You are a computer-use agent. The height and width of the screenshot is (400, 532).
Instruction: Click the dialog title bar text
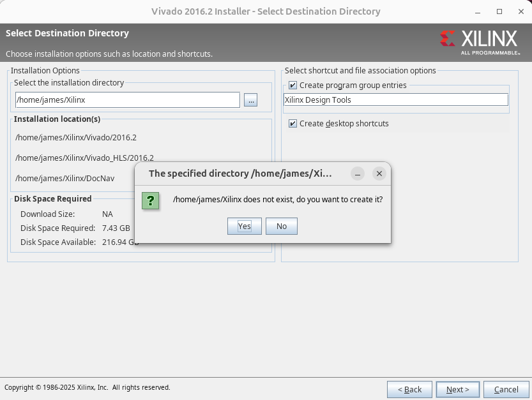[240, 174]
